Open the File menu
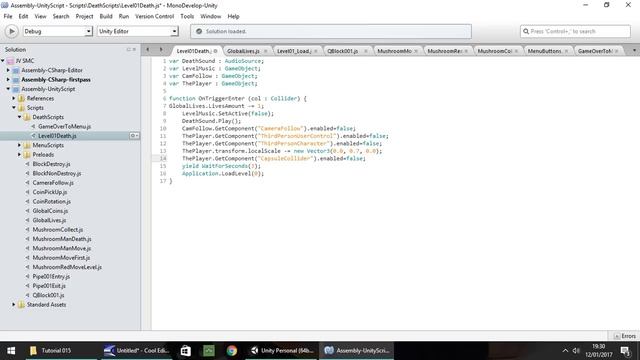Screen dimensions: 640x360 (x=8, y=16)
